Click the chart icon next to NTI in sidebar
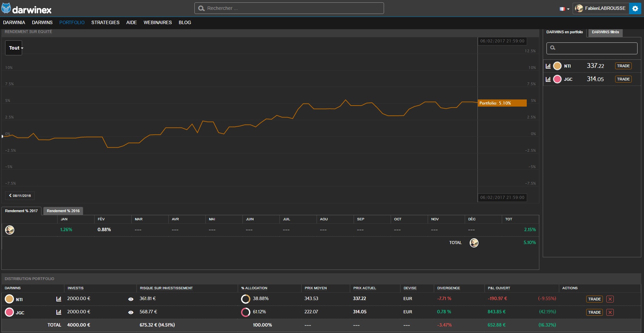This screenshot has width=644, height=333. 548,66
